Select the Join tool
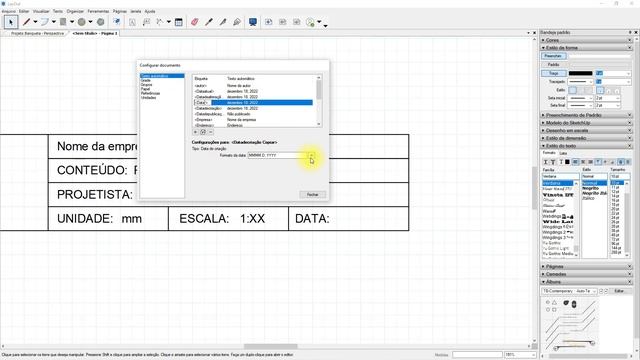The width and height of the screenshot is (640, 360). [237, 22]
